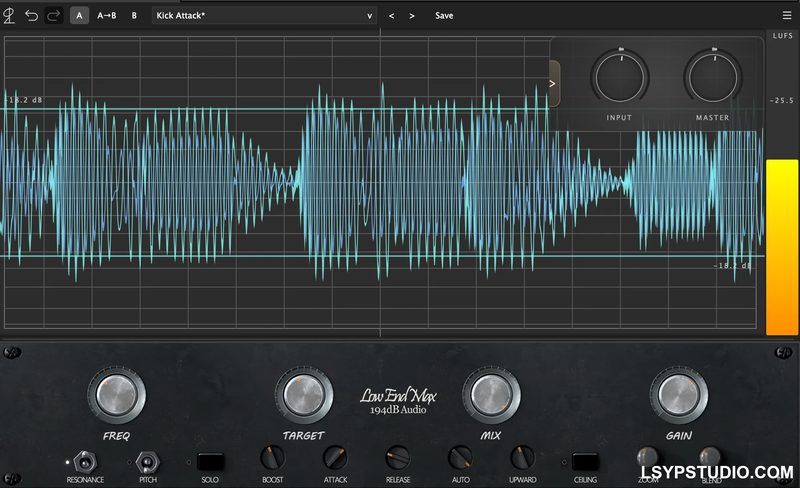Click the plugin logo icon in top bar

tap(9, 16)
